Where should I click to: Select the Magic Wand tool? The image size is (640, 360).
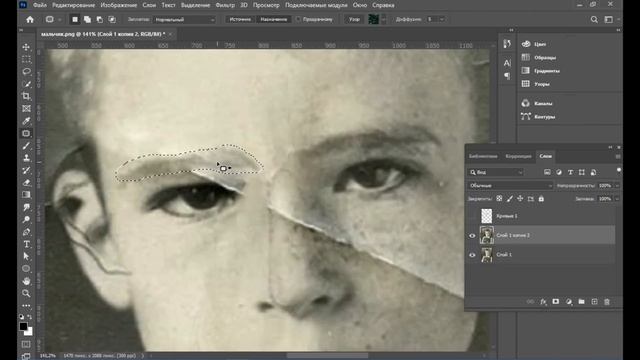pyautogui.click(x=26, y=84)
